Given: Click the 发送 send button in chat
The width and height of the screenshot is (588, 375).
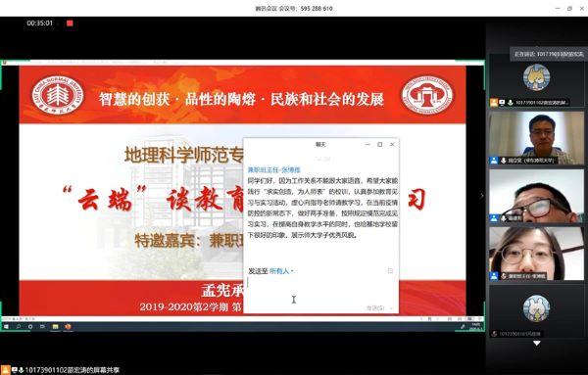Looking at the screenshot, I should (375, 308).
